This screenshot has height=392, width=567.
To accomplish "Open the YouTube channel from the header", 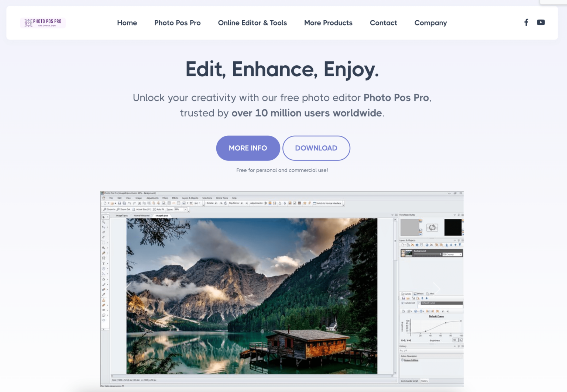I will 540,22.
